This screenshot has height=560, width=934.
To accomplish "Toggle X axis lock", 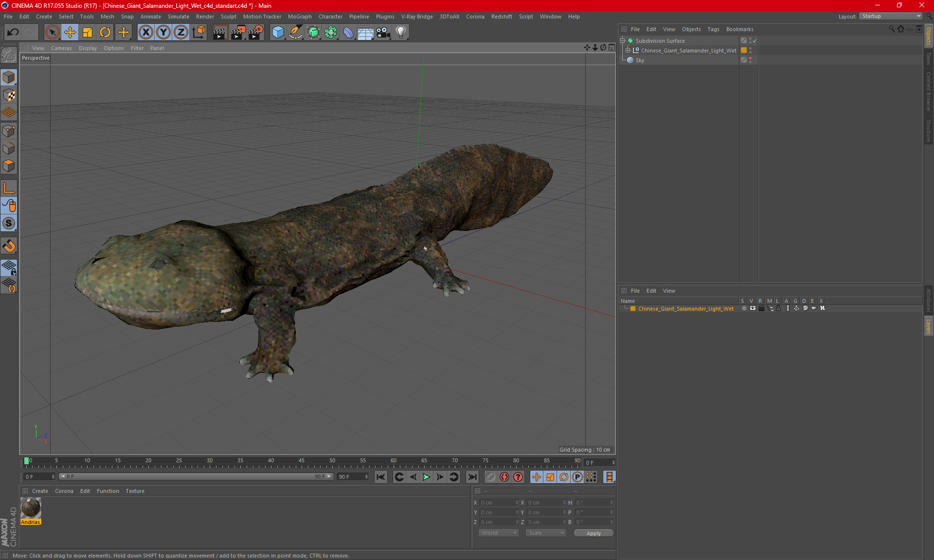I will [x=145, y=33].
